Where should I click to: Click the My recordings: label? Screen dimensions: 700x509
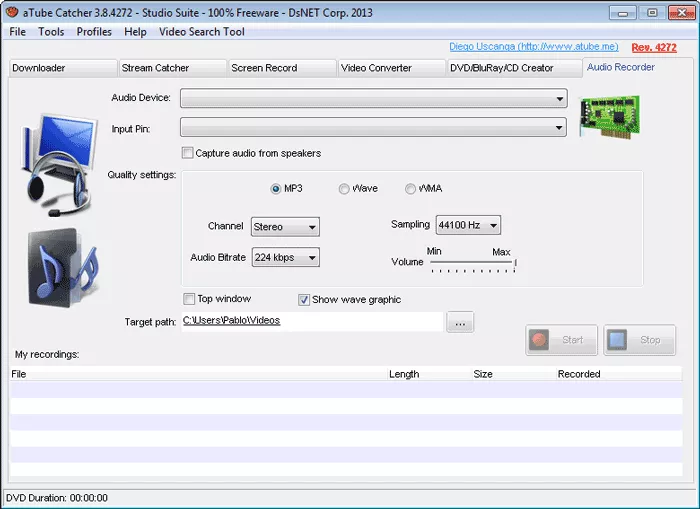47,355
